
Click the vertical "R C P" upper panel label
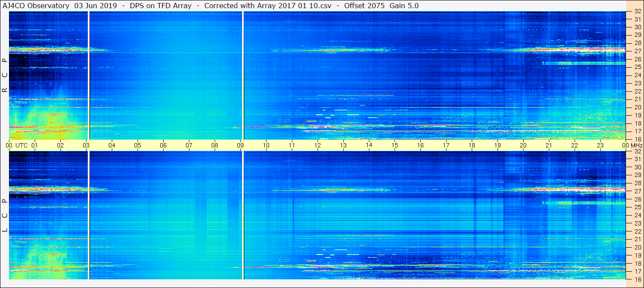click(x=5, y=75)
